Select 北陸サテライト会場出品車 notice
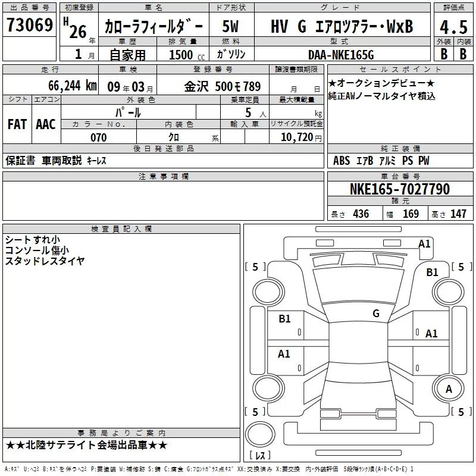476x476 pixels. point(86,445)
